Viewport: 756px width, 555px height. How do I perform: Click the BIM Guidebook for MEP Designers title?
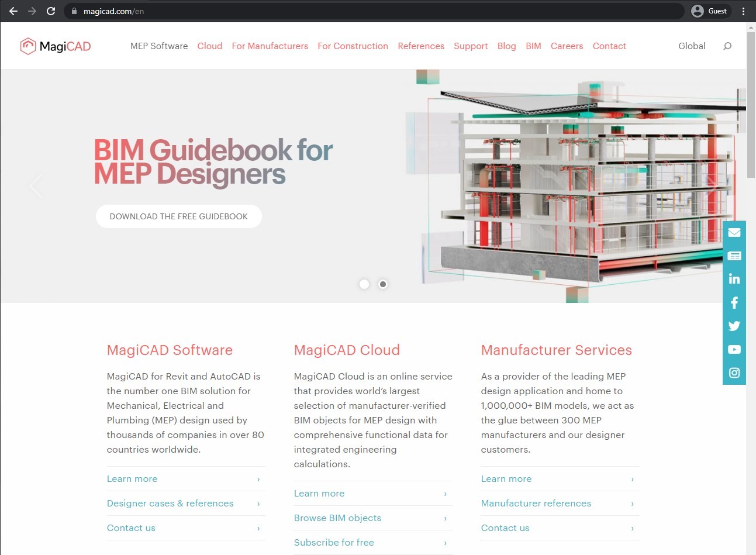pos(213,162)
